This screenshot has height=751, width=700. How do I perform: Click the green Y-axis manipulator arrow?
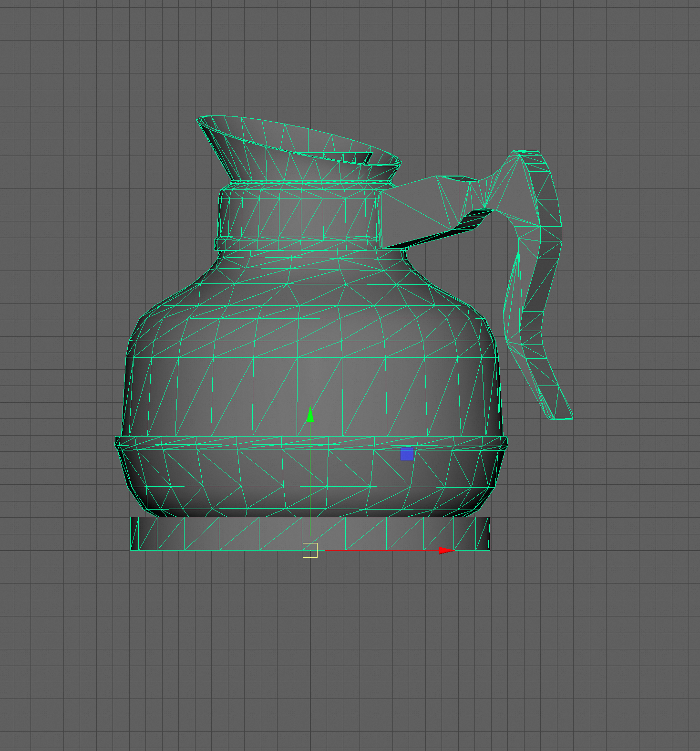pyautogui.click(x=310, y=414)
